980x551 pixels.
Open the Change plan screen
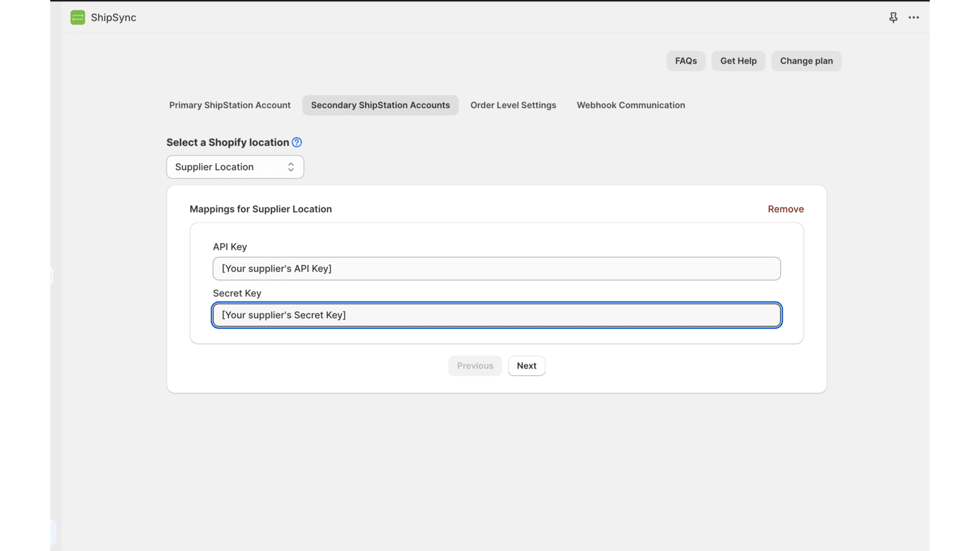pos(806,61)
